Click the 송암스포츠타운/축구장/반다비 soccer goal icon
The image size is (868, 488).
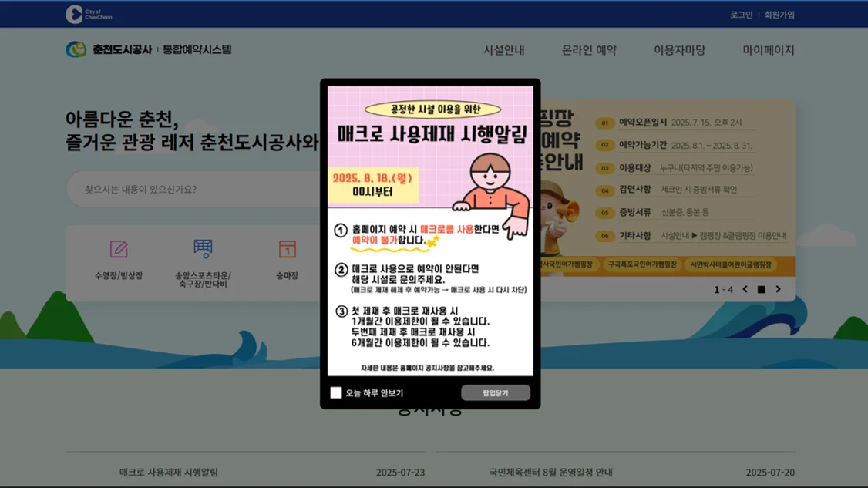[204, 248]
